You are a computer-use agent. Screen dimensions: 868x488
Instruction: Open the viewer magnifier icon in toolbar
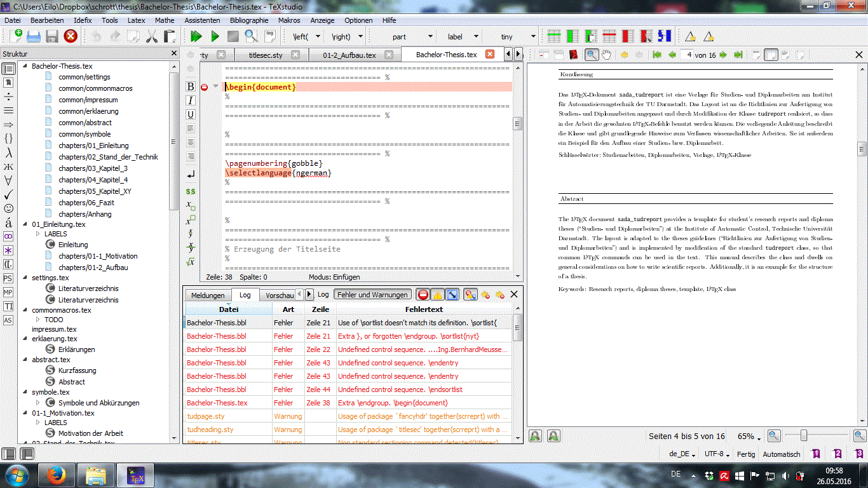[x=252, y=36]
